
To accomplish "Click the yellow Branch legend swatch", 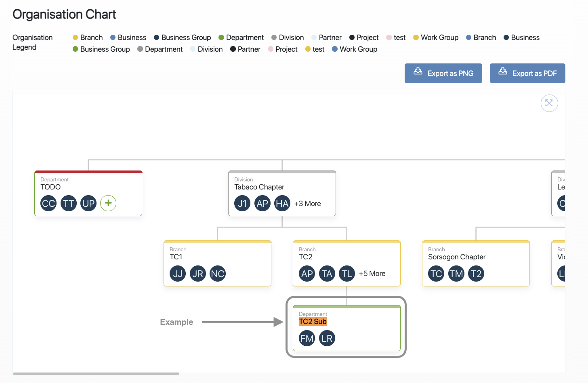I will [x=75, y=38].
